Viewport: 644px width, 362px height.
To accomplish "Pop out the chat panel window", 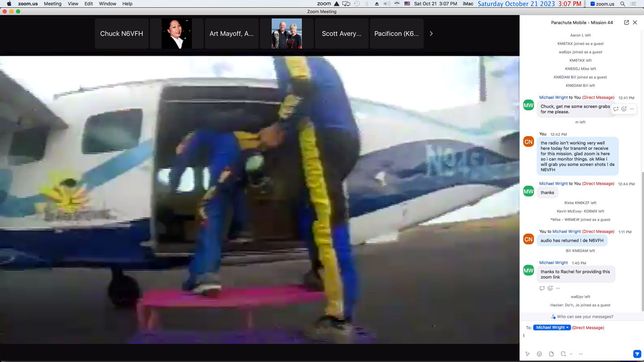I will click(x=626, y=22).
